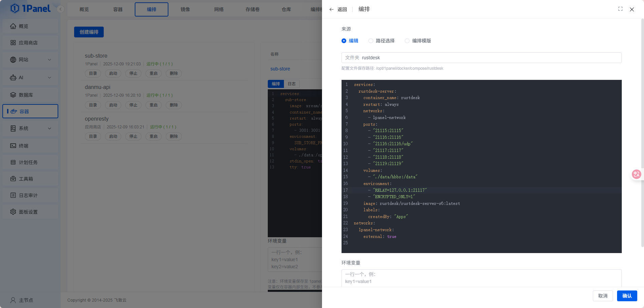Image resolution: width=644 pixels, height=308 pixels.
Task: Click the 取消 cancel button
Action: point(603,296)
